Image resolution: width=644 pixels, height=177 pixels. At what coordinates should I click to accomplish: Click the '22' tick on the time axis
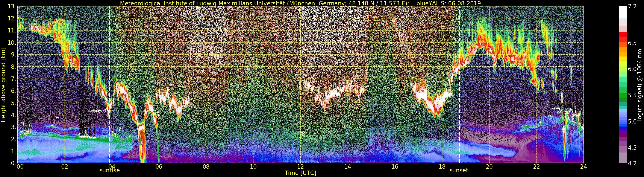536,167
